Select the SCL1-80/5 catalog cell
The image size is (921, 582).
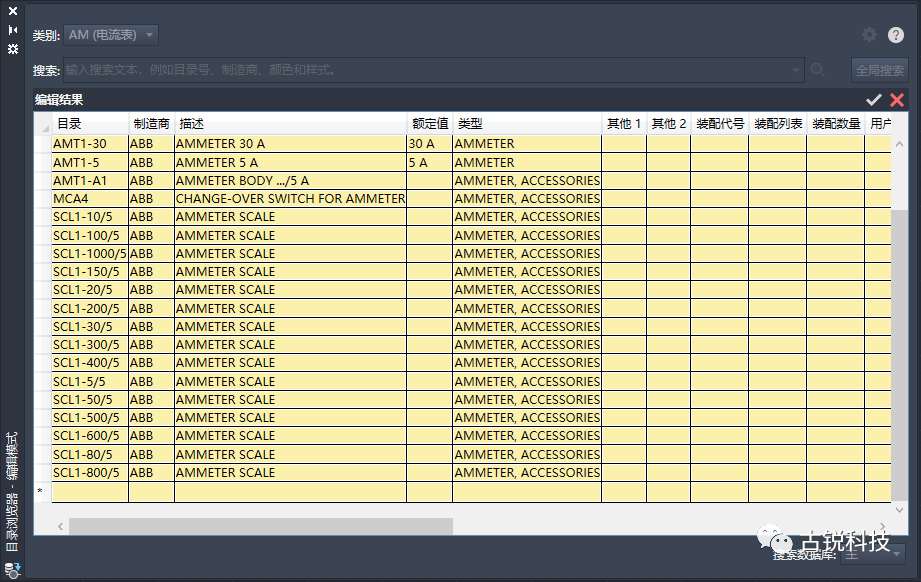coord(90,455)
